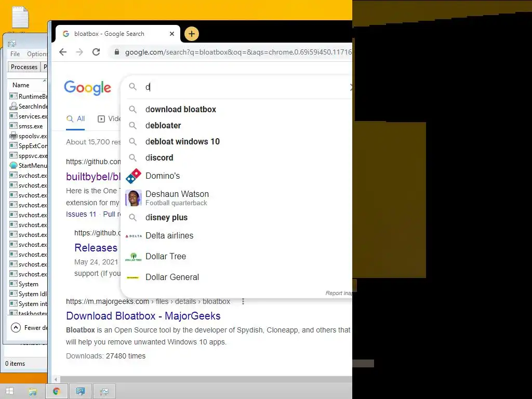Click the horizontal scrollbar left arrow in Chrome
The image size is (532, 399).
point(56,379)
